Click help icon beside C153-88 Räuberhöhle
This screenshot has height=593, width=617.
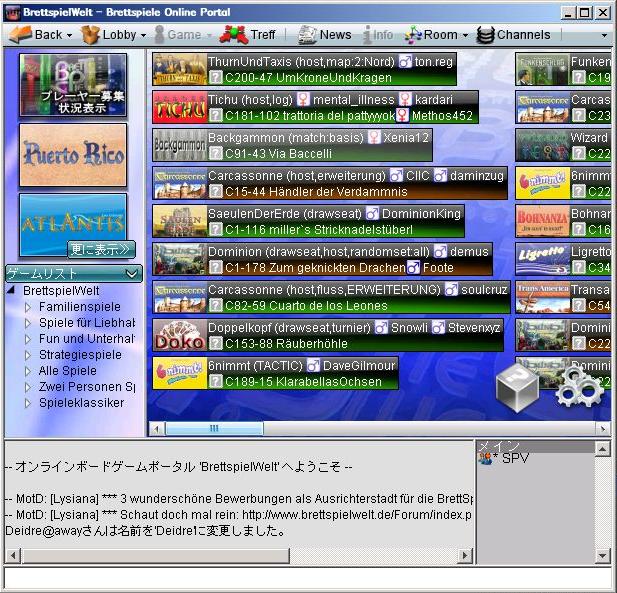coord(215,343)
